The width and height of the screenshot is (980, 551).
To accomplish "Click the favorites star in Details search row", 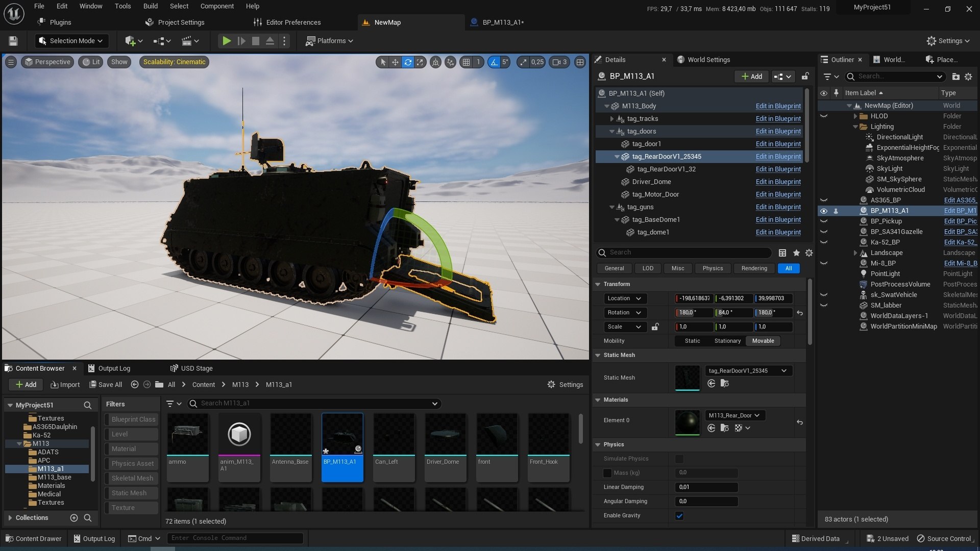I will coord(796,253).
